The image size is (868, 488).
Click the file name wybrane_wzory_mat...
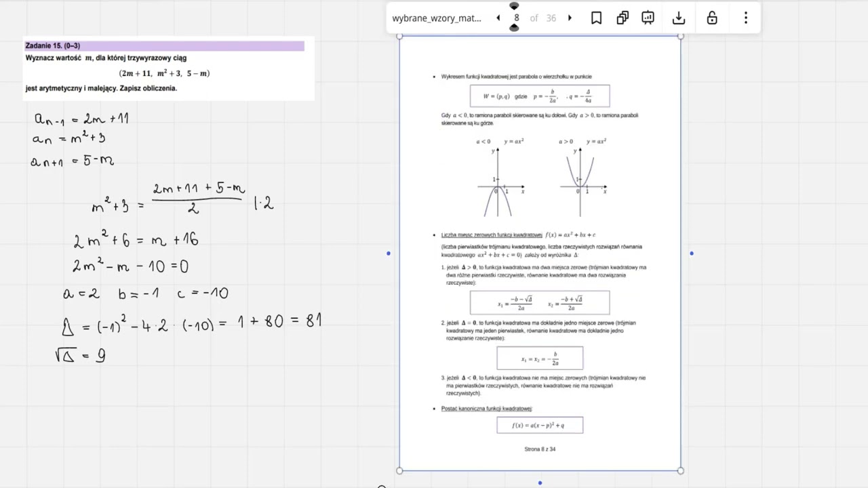point(437,18)
